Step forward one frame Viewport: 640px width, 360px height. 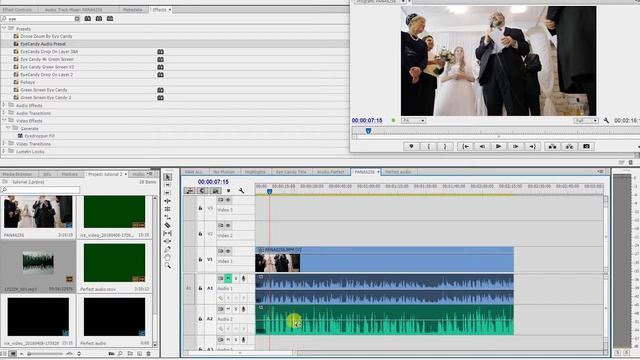516,147
